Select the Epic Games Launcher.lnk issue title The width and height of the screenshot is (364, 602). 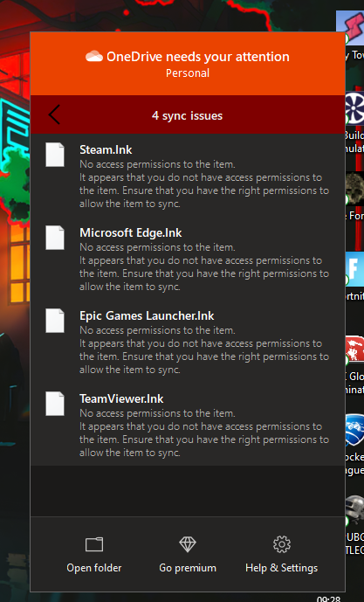(x=147, y=315)
